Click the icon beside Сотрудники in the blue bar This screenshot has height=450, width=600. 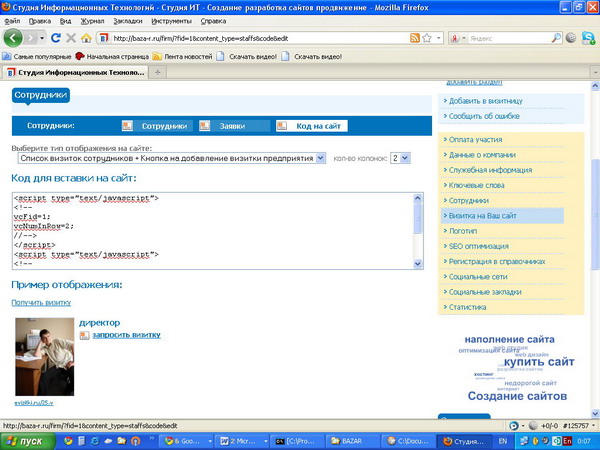coord(127,126)
